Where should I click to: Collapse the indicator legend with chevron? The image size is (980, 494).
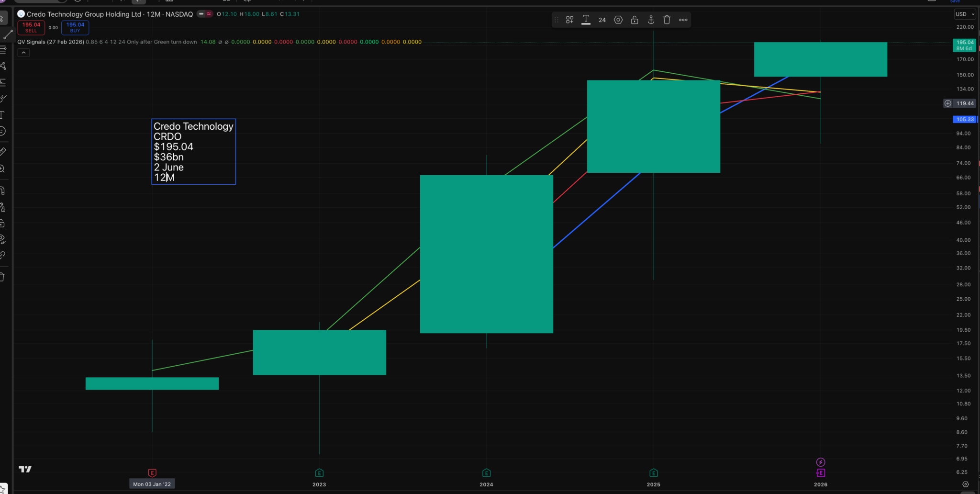point(23,53)
